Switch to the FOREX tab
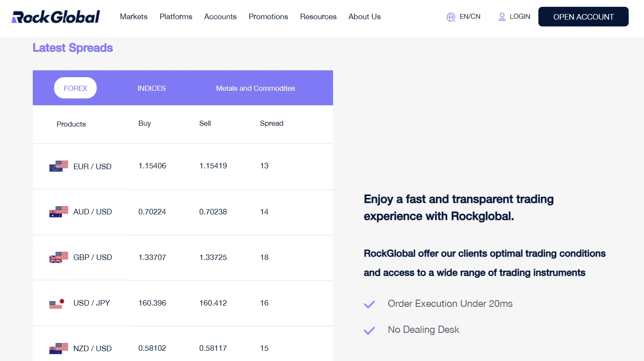 point(75,88)
